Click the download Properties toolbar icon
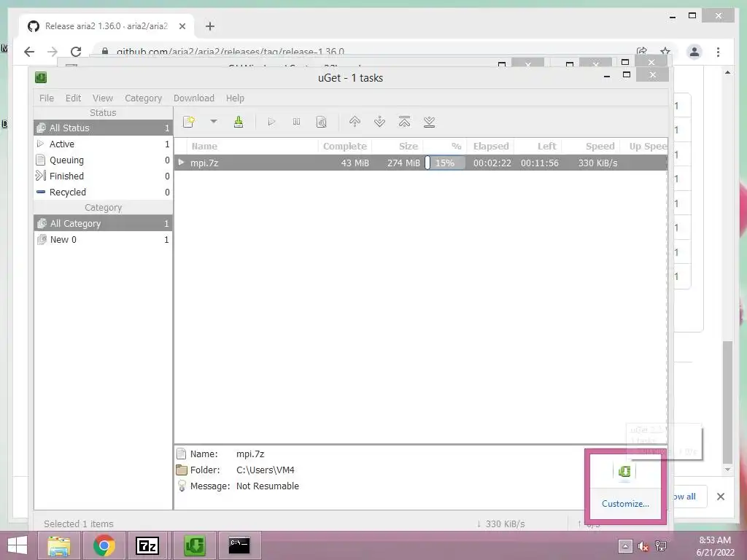747x560 pixels. (322, 122)
